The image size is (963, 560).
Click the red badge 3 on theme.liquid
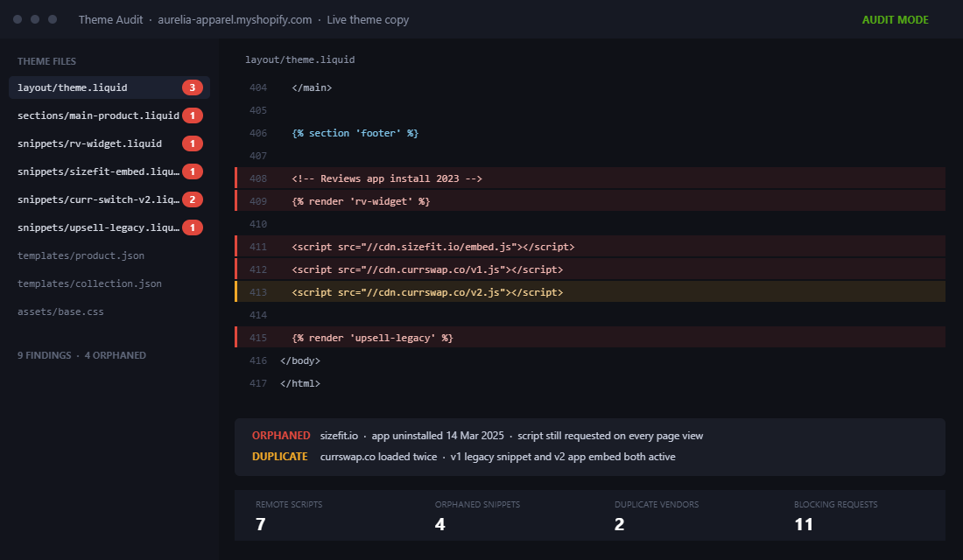coord(193,87)
